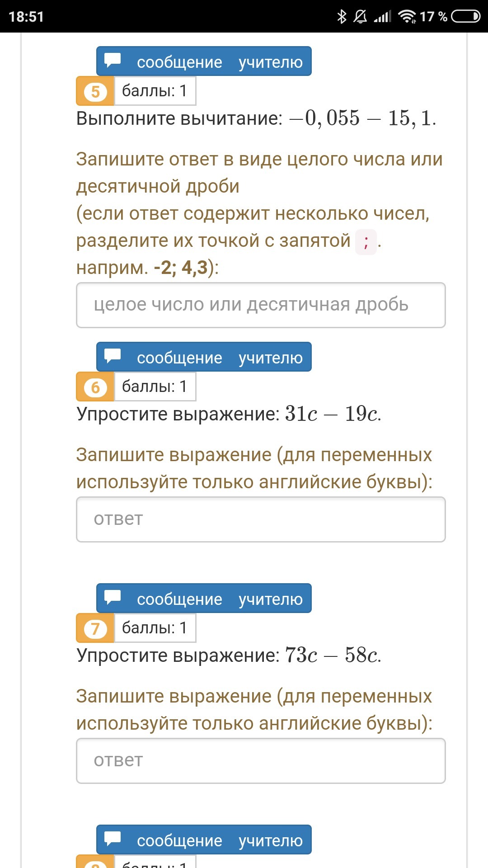Screen dimensions: 488x868
Task: Click the speech bubble icon above question 5
Action: tap(113, 61)
